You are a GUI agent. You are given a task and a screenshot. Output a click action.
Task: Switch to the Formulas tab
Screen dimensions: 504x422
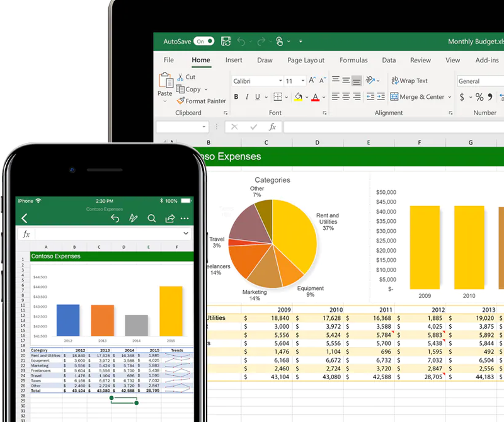tap(353, 60)
